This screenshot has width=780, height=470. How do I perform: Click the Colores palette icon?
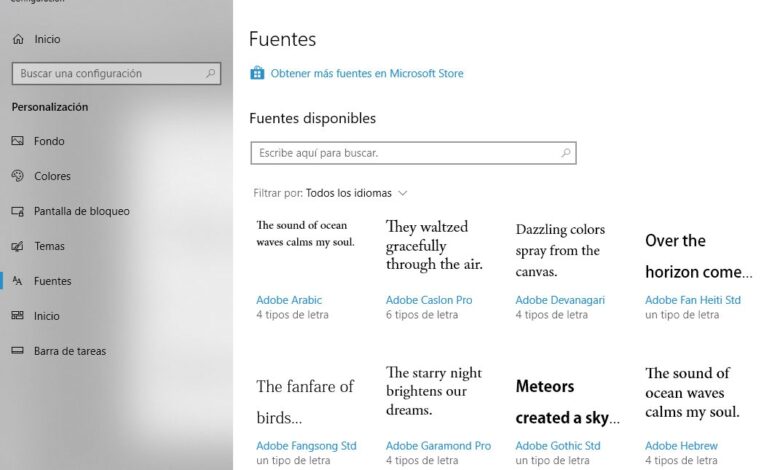[x=17, y=176]
